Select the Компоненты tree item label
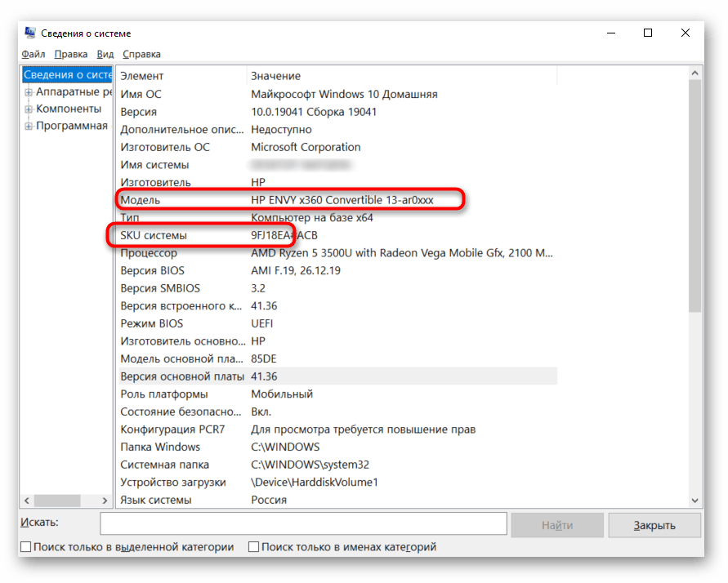 (69, 109)
